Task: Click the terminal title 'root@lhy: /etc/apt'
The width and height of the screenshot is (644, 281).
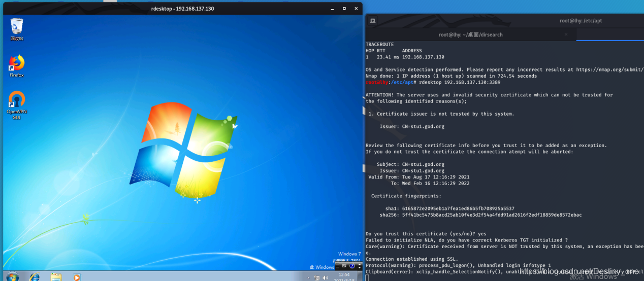Action: [581, 21]
